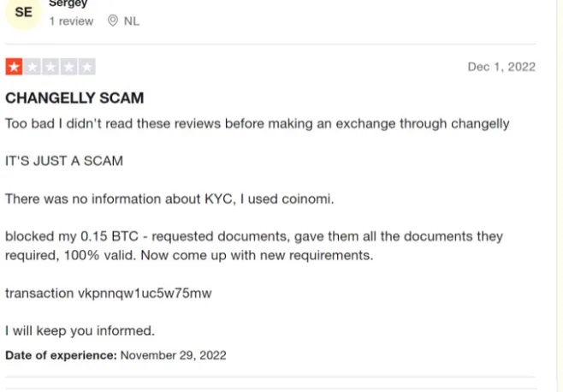Click the '100% valid' requirements line
Viewport: 563px width, 392px height.
tap(188, 255)
